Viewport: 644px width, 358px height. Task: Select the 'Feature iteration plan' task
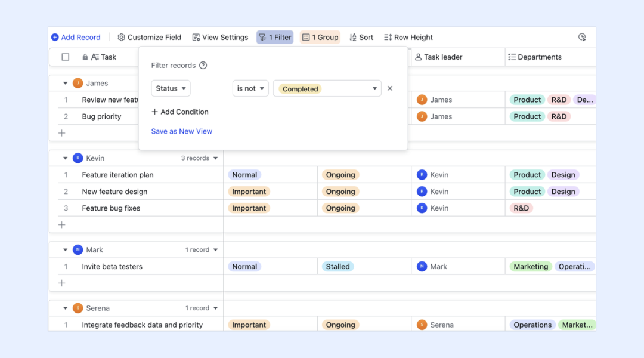coord(117,175)
